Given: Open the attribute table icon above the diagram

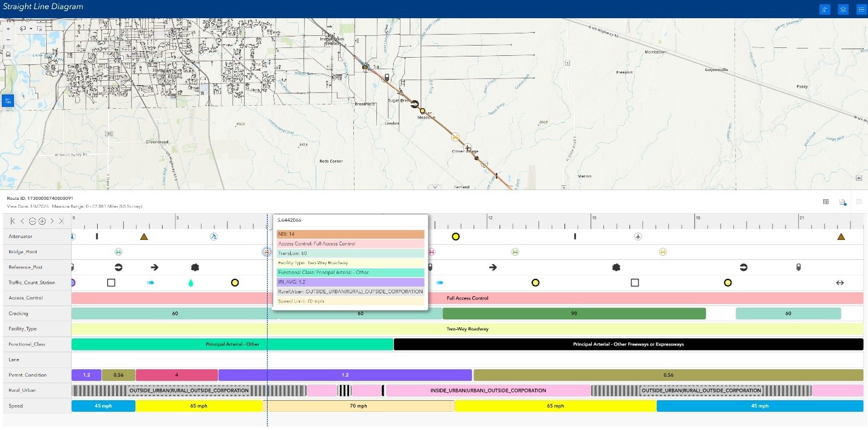Looking at the screenshot, I should click(x=824, y=202).
